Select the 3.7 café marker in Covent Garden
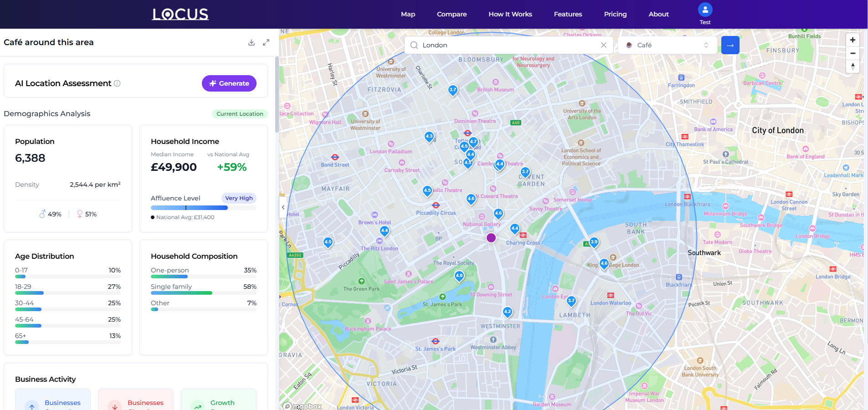The width and height of the screenshot is (868, 410). tap(525, 172)
